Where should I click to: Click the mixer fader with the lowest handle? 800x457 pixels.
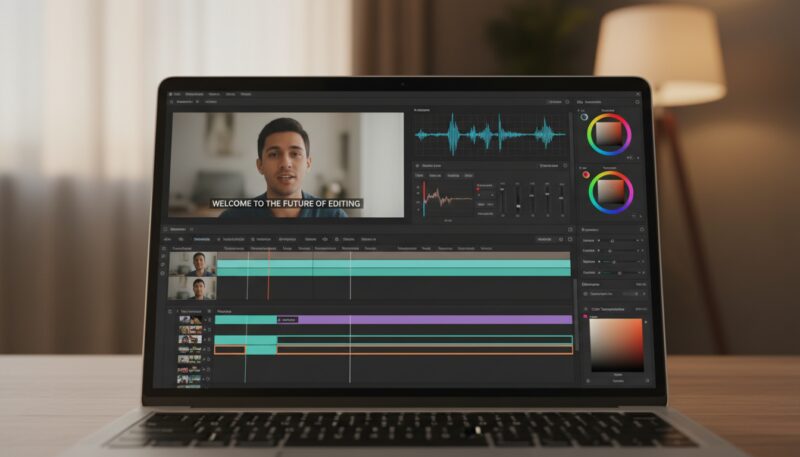click(x=518, y=206)
